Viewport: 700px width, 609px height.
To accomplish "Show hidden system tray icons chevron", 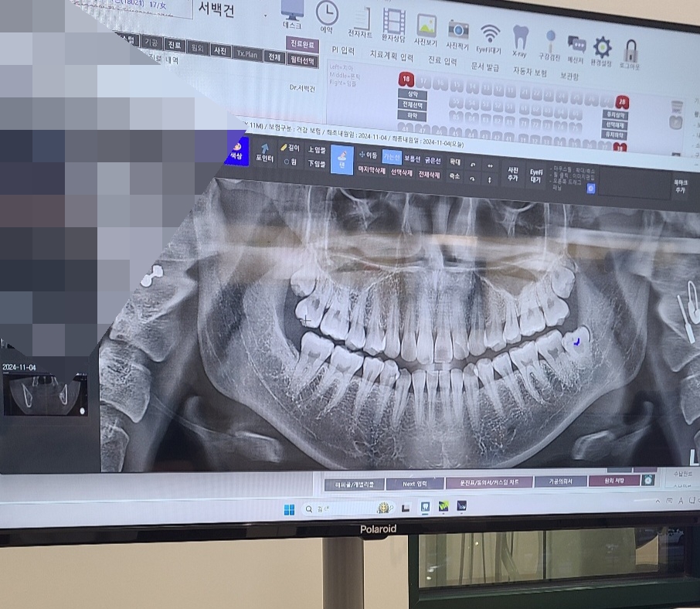I will click(658, 502).
